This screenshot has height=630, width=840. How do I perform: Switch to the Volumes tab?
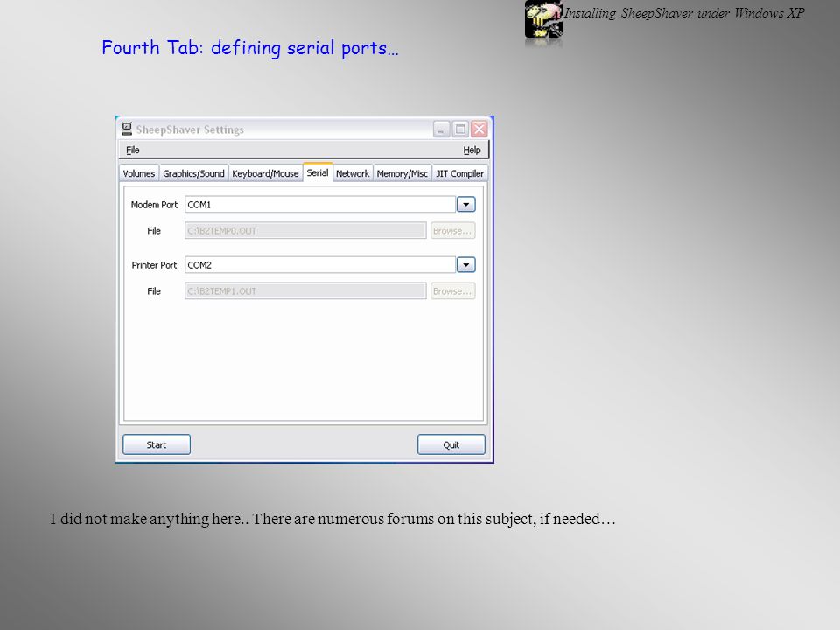point(139,173)
